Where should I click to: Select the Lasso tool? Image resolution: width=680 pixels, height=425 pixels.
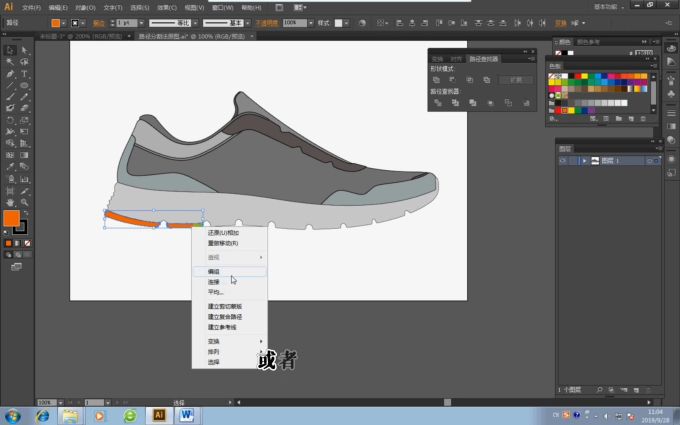point(24,62)
